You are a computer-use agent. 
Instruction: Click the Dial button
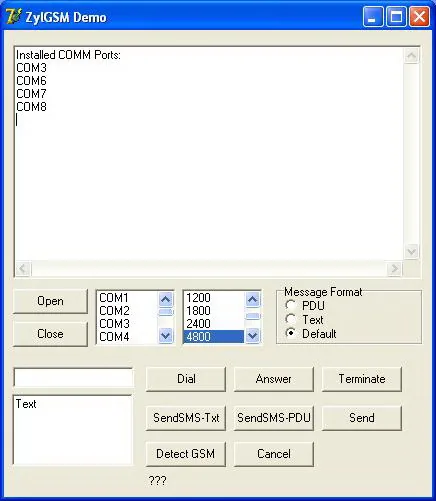point(186,379)
